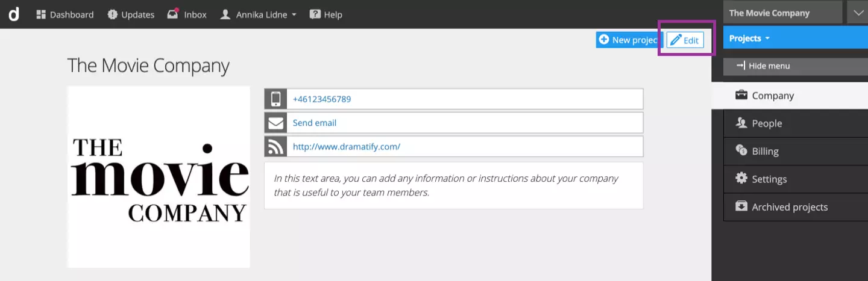Click the phone icon beside the number

(x=275, y=99)
